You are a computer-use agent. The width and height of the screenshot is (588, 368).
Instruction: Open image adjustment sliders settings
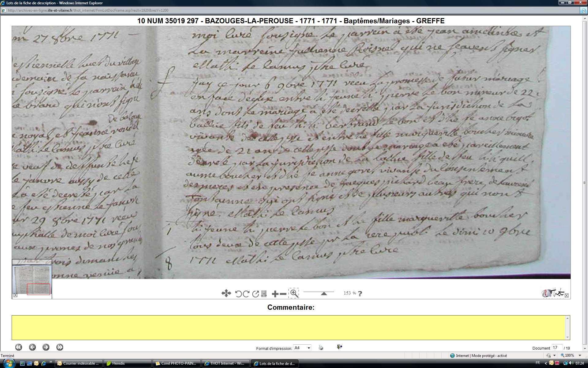tap(264, 294)
